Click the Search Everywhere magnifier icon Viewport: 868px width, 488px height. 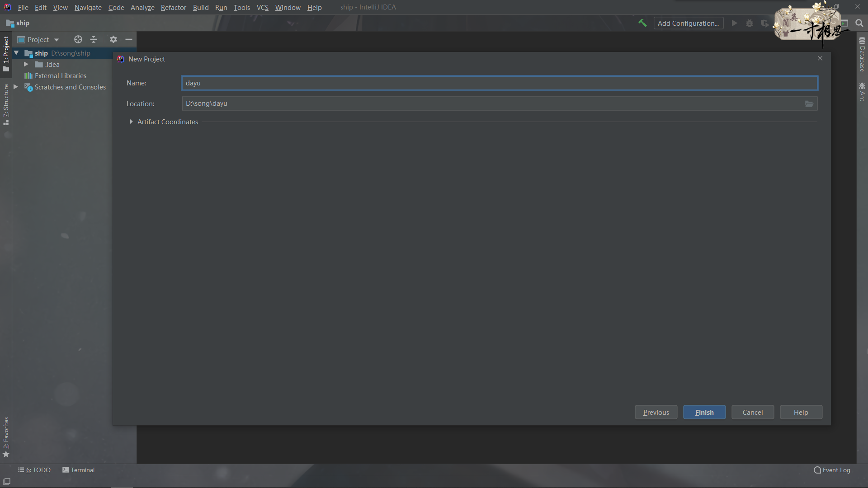859,23
